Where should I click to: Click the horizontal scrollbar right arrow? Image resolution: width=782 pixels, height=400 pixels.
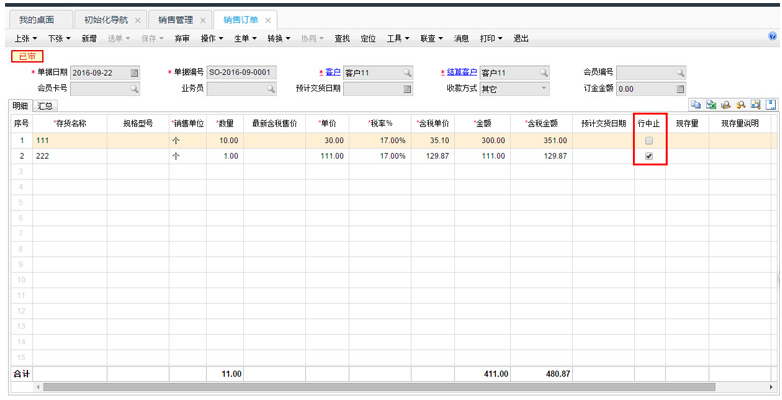tap(772, 387)
